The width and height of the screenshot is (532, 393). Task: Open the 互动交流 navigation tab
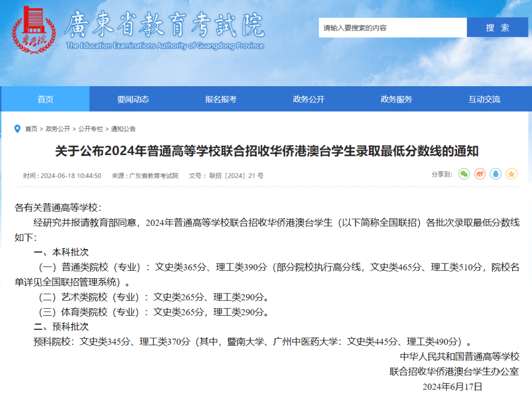coord(485,99)
